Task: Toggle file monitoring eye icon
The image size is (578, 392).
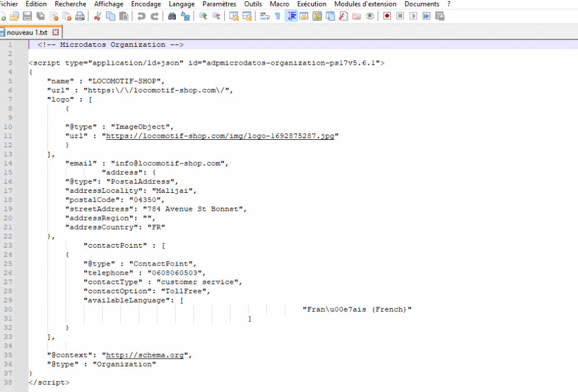Action: tap(370, 16)
